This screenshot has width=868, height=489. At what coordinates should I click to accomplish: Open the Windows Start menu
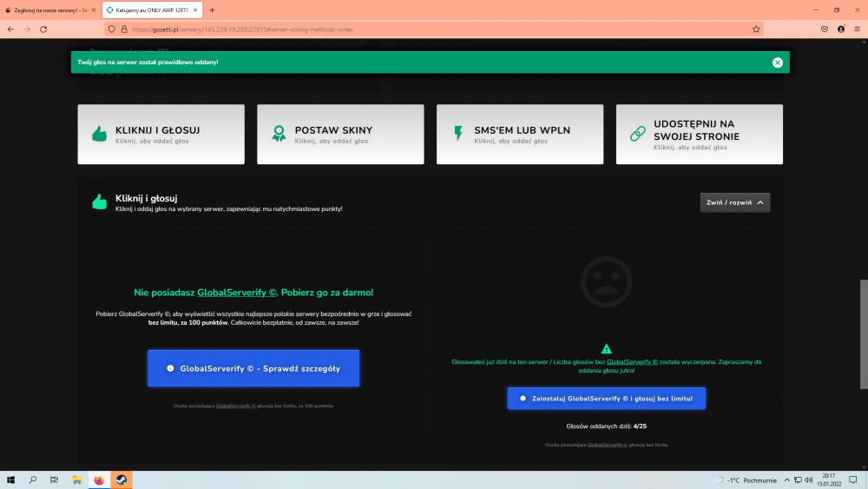click(10, 480)
